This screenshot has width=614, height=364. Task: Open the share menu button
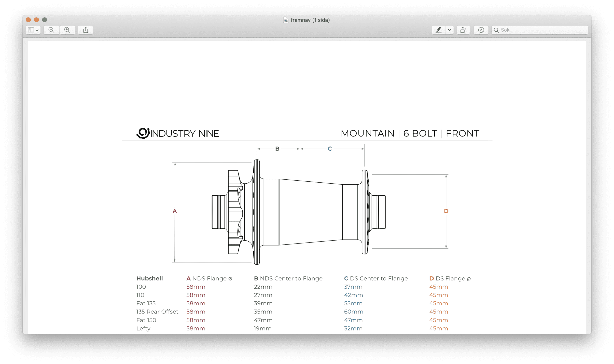(x=85, y=30)
